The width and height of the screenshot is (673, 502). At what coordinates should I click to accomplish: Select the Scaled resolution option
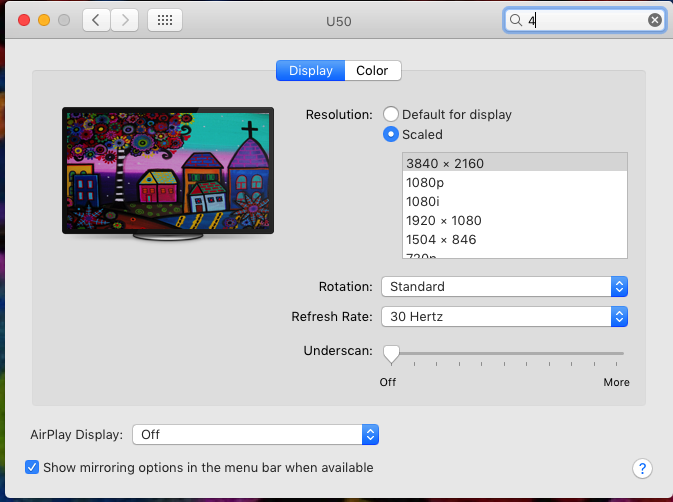tap(391, 134)
